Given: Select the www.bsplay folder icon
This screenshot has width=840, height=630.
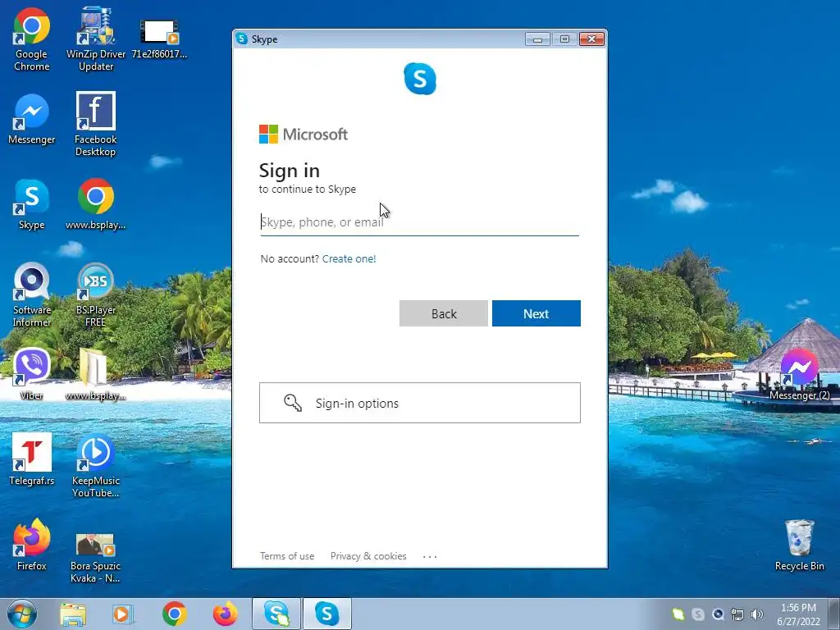Looking at the screenshot, I should pyautogui.click(x=95, y=374).
